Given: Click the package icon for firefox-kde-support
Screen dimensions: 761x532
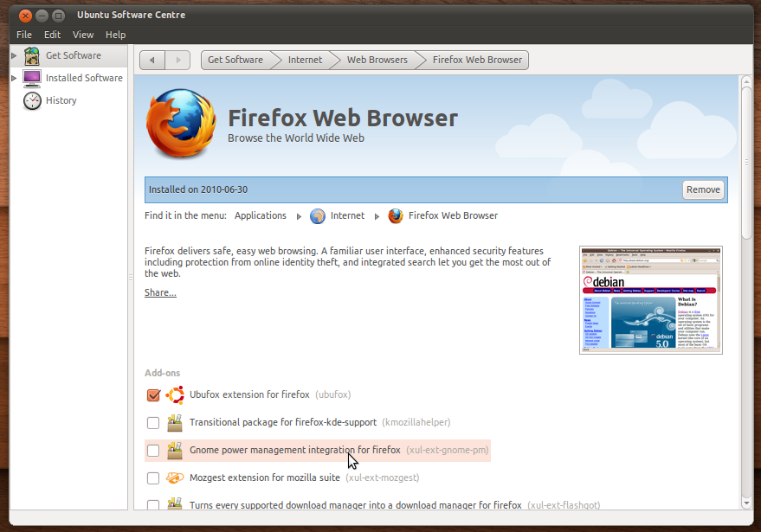Looking at the screenshot, I should 173,422.
